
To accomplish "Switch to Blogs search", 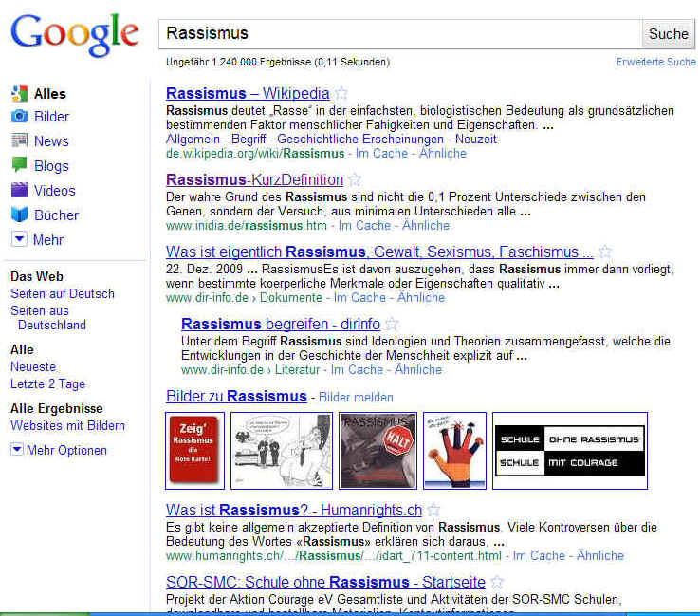I will click(51, 166).
